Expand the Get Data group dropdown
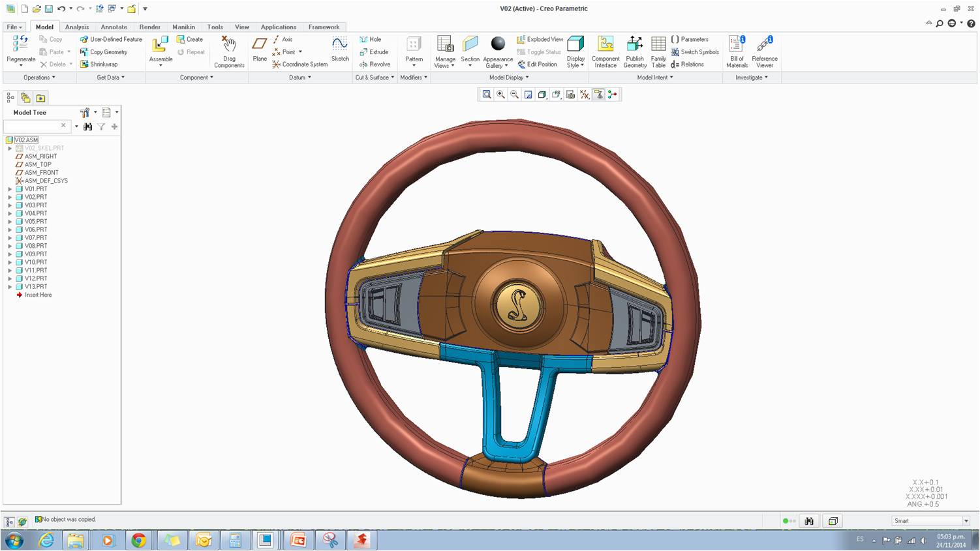 tap(111, 78)
